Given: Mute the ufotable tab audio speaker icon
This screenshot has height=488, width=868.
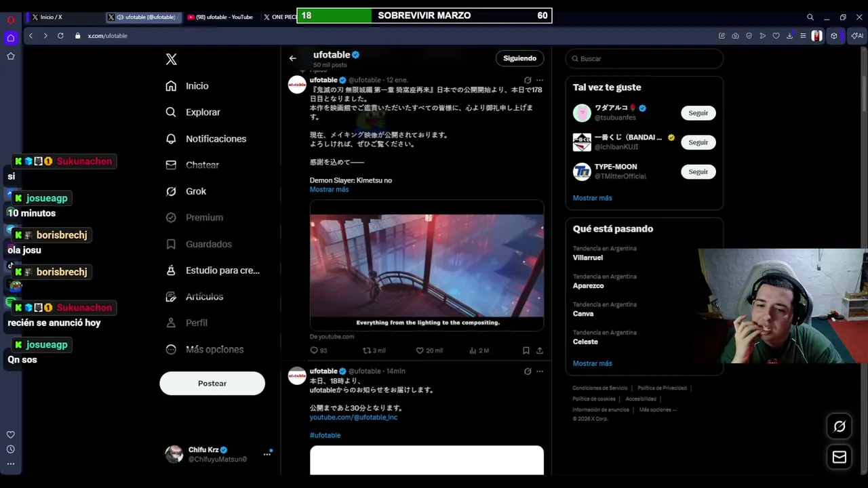Looking at the screenshot, I should pos(120,17).
